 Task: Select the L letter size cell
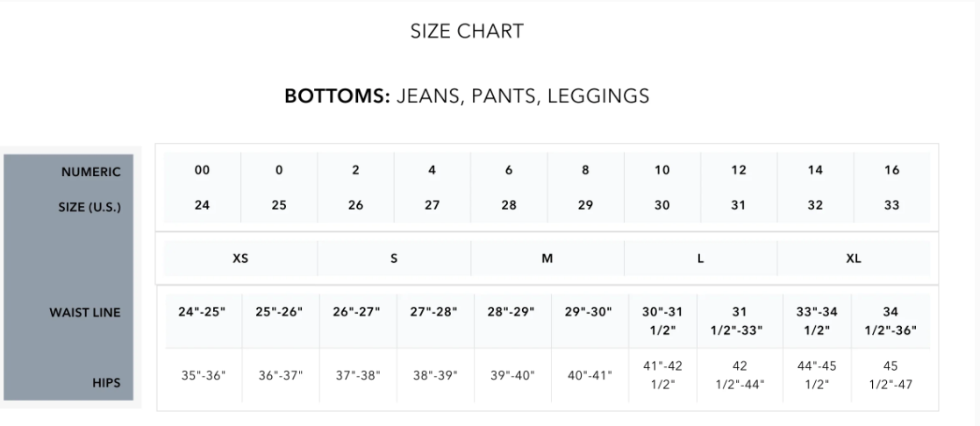coord(701,259)
